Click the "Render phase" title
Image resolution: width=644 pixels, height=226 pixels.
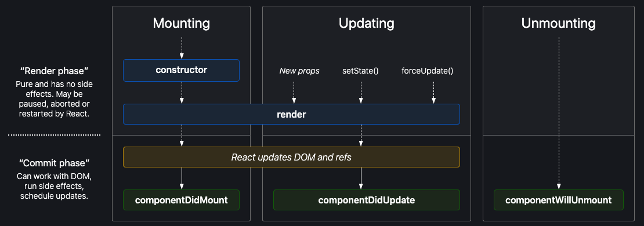coord(54,71)
